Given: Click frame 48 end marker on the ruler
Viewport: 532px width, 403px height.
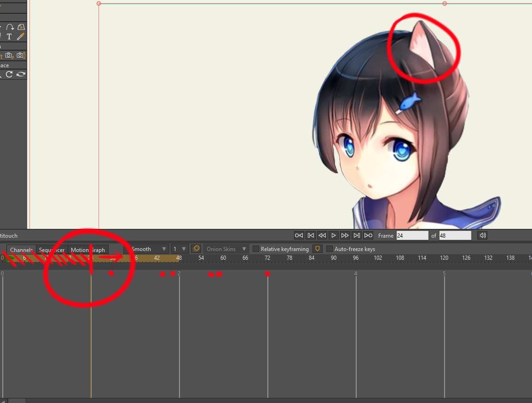Looking at the screenshot, I should pos(179,258).
